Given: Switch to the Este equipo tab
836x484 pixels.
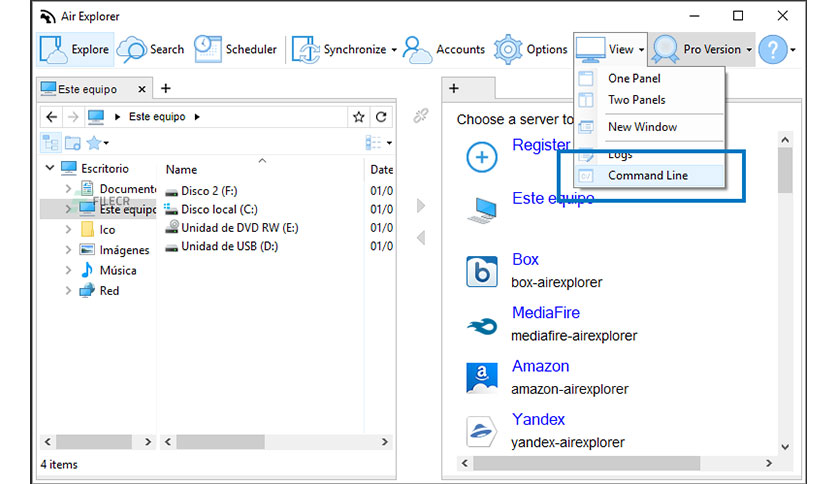Looking at the screenshot, I should (86, 89).
